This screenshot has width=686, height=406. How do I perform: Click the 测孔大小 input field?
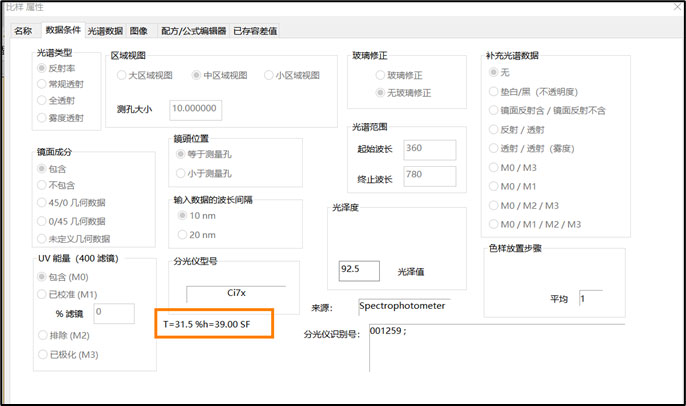(195, 109)
